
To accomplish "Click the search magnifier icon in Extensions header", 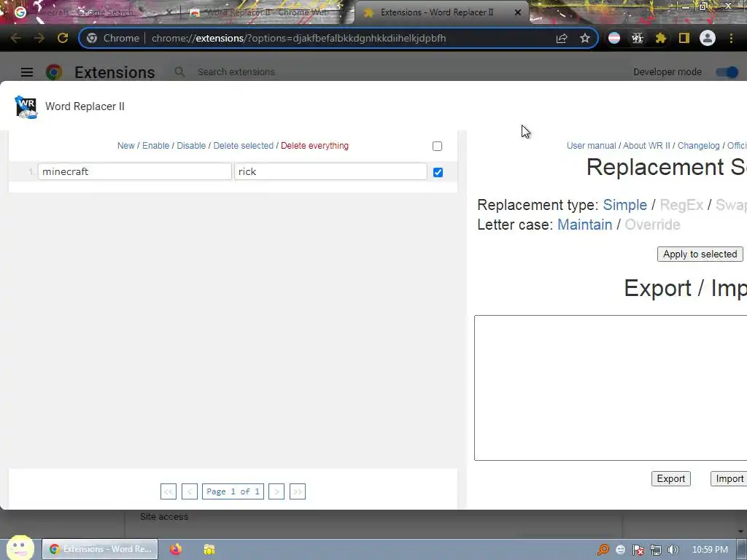I will click(179, 72).
